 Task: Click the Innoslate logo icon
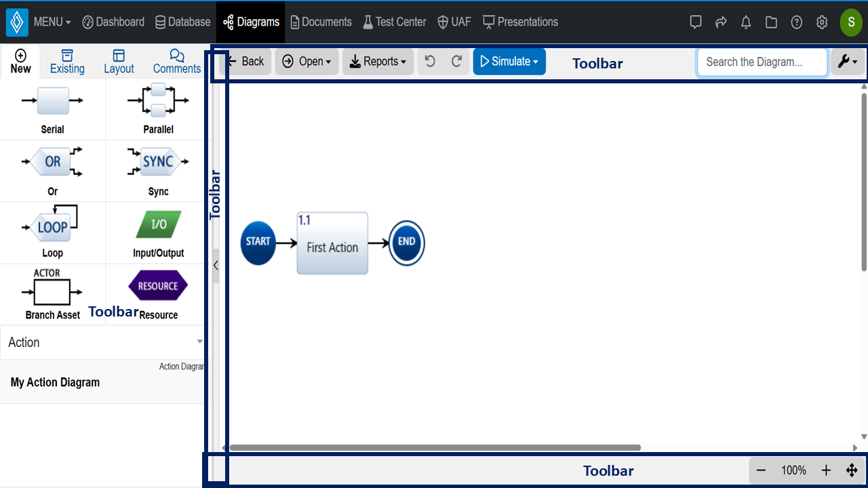[17, 22]
